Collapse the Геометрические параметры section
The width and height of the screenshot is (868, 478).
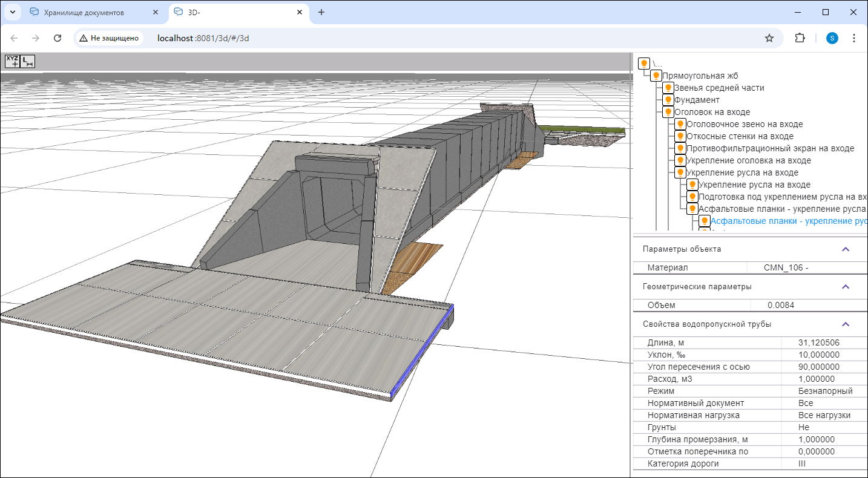[846, 287]
